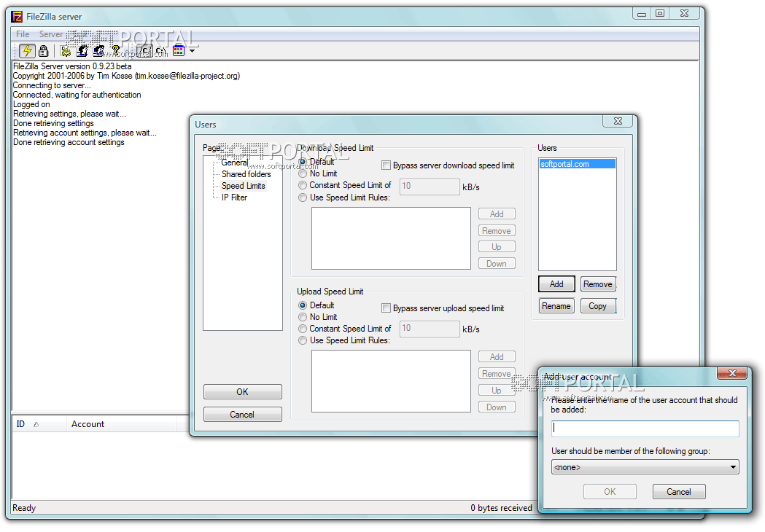This screenshot has height=532, width=765.
Task: Click 'FileZilla Server version 0.9.23 beta' line
Action: (72, 66)
